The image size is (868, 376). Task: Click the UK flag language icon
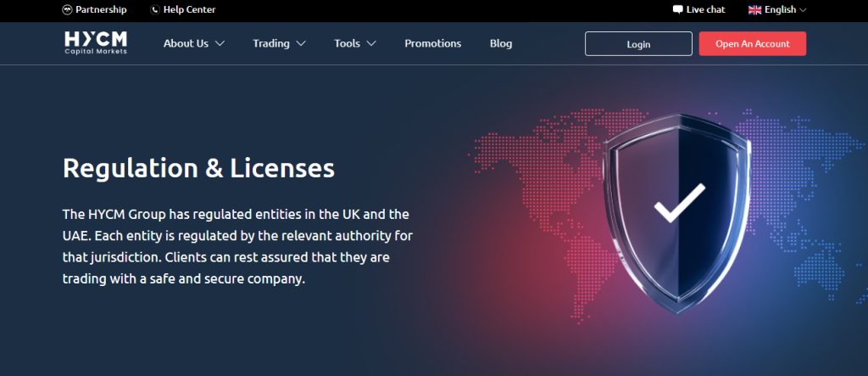pos(754,10)
